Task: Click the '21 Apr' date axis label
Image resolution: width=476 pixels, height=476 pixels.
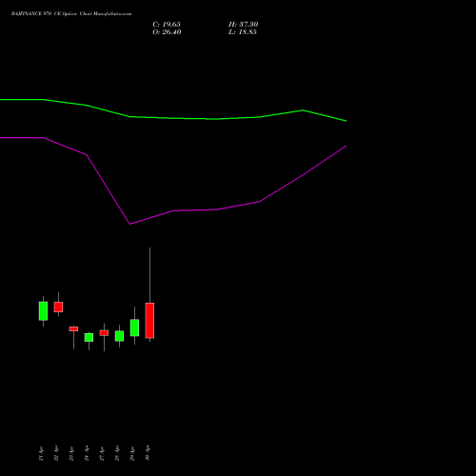Action: click(41, 453)
